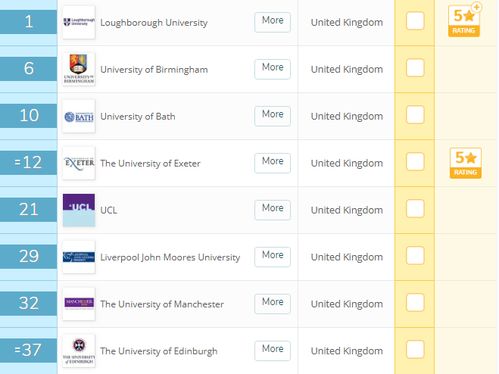Click the Loughborough University logo
Image resolution: width=499 pixels, height=374 pixels.
pos(79,22)
